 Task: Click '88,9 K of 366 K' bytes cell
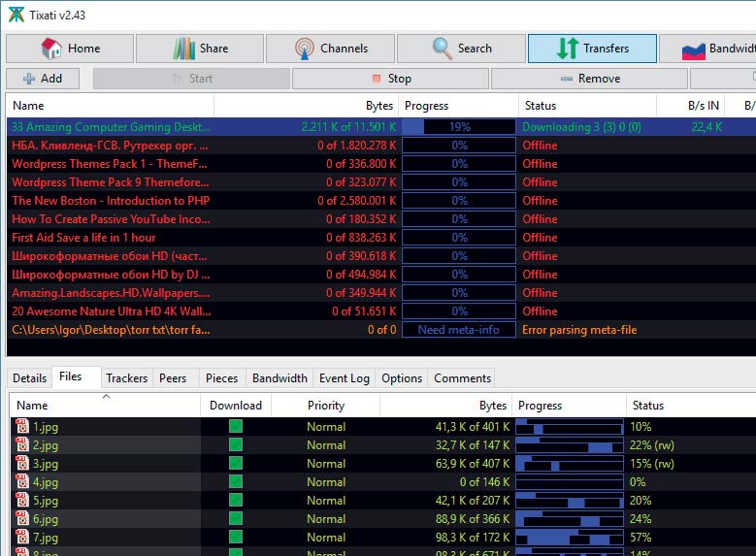(472, 519)
